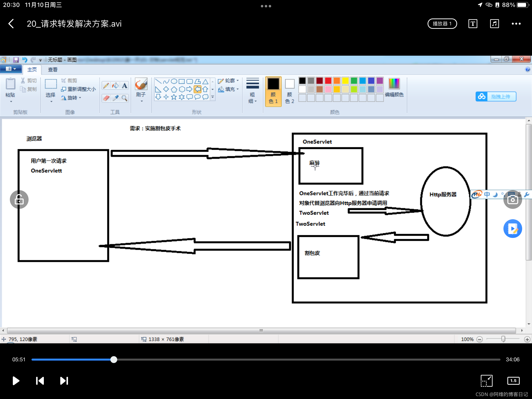Expand the Paste dropdown arrow
Image resolution: width=532 pixels, height=399 pixels.
click(11, 101)
